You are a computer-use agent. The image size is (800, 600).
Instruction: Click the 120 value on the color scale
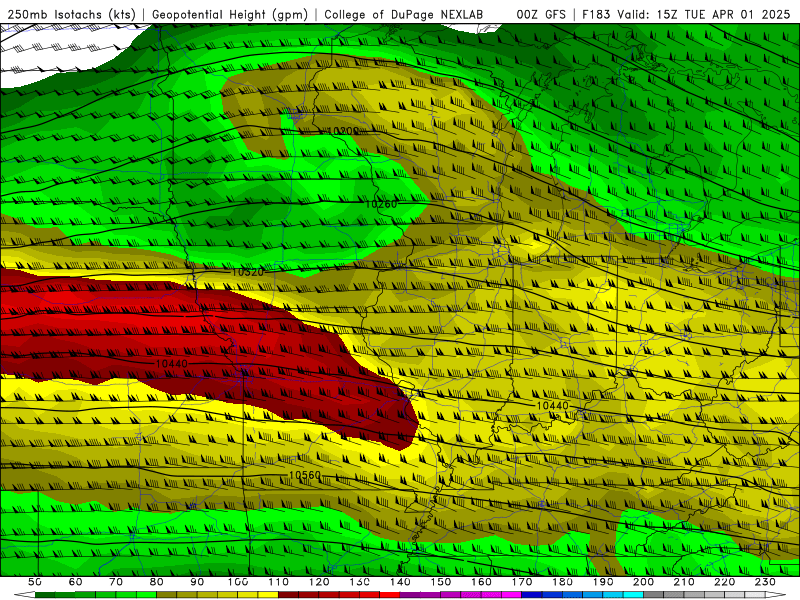tap(319, 582)
